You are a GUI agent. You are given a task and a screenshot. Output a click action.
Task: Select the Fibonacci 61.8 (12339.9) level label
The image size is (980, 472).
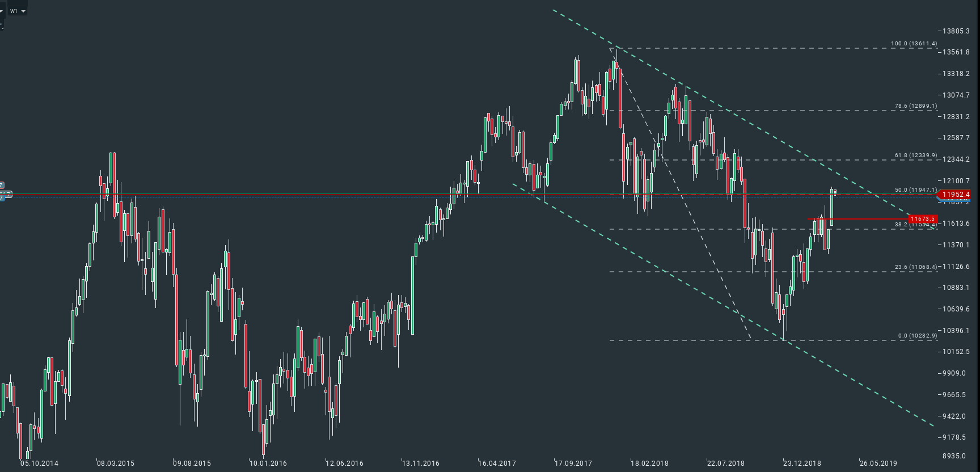[x=915, y=155]
